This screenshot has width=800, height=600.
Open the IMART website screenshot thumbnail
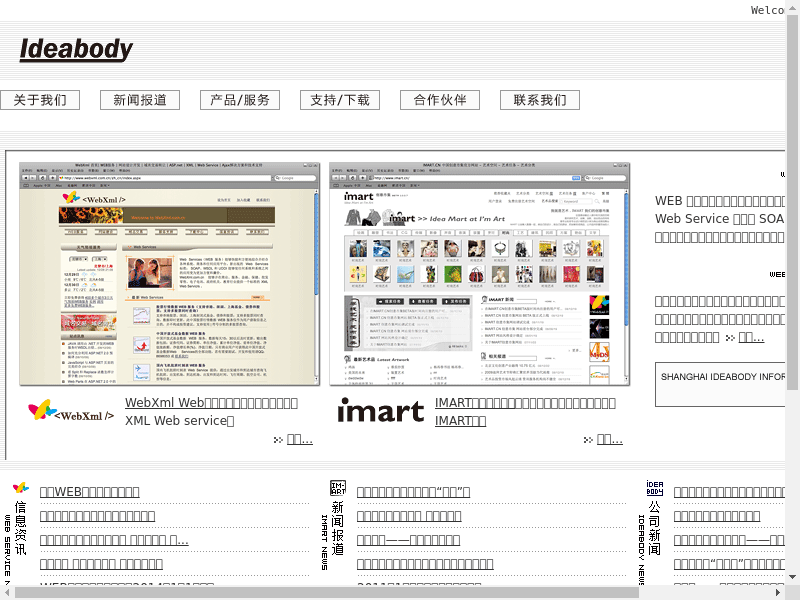[x=480, y=274]
